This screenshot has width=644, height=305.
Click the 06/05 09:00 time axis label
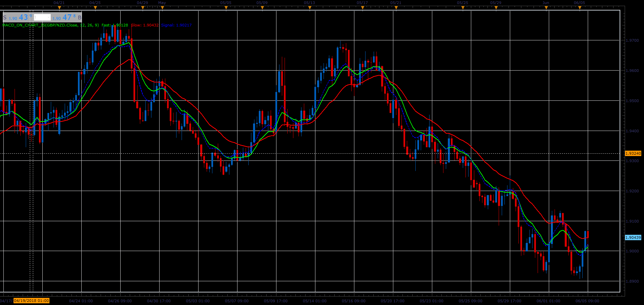587,301
